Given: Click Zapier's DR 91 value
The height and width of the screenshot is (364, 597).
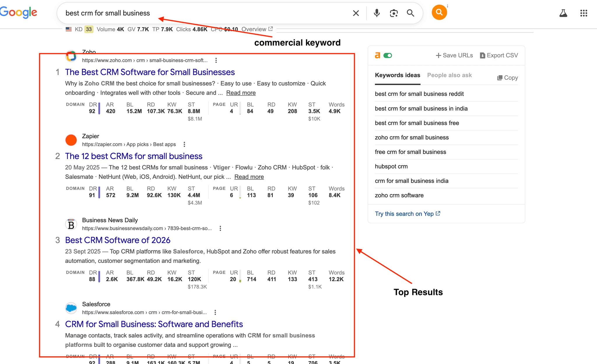Looking at the screenshot, I should [x=92, y=195].
